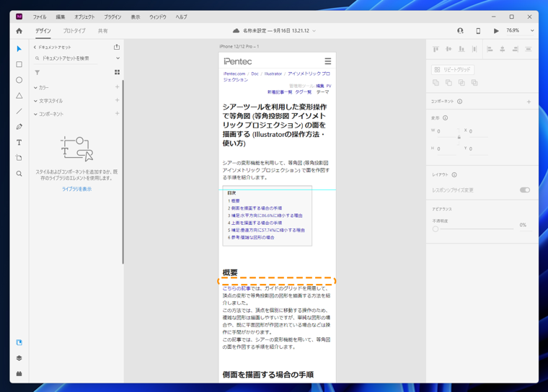
Task: Click the align bottom icon
Action: pos(461,49)
